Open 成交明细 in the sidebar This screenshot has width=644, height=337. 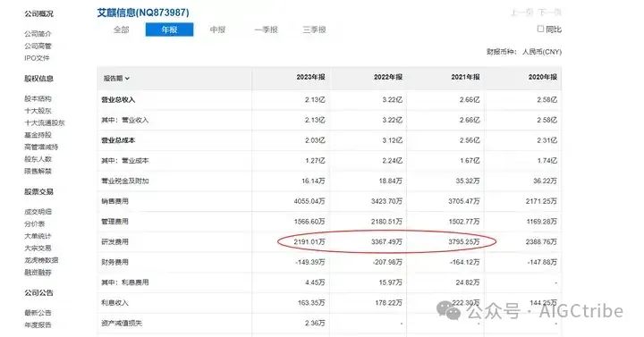click(38, 212)
